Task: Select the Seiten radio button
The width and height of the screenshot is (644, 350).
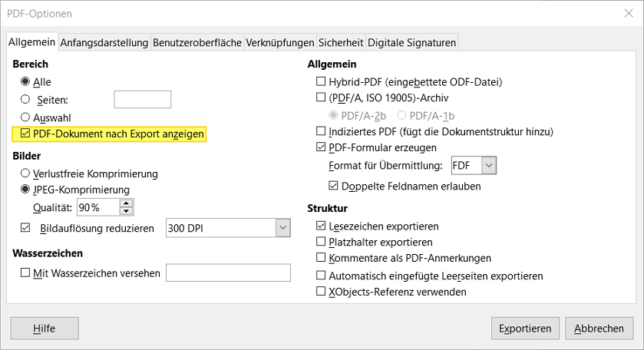Action: point(25,99)
